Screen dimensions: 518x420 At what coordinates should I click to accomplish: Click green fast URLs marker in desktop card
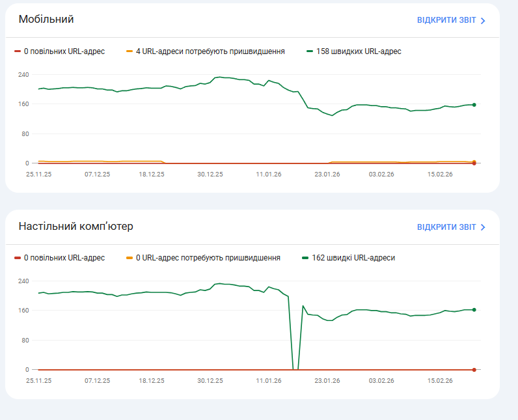tap(305, 258)
